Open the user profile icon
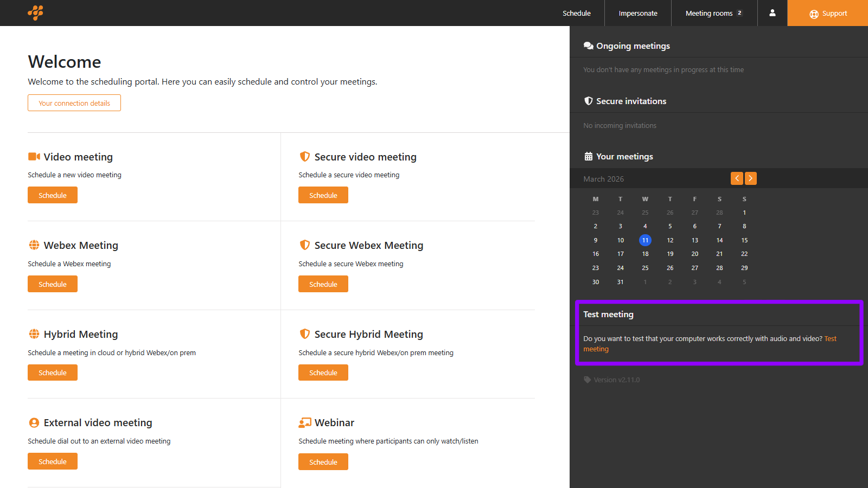 [772, 13]
